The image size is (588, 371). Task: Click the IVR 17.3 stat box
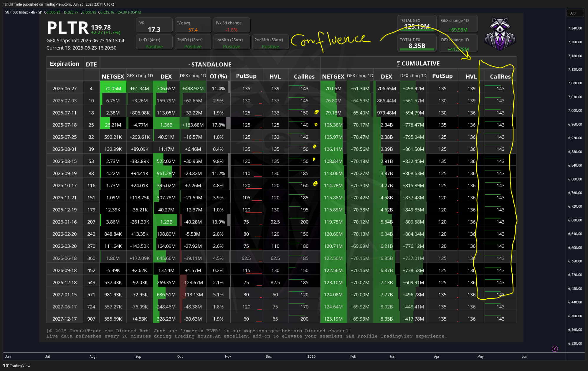tap(154, 25)
